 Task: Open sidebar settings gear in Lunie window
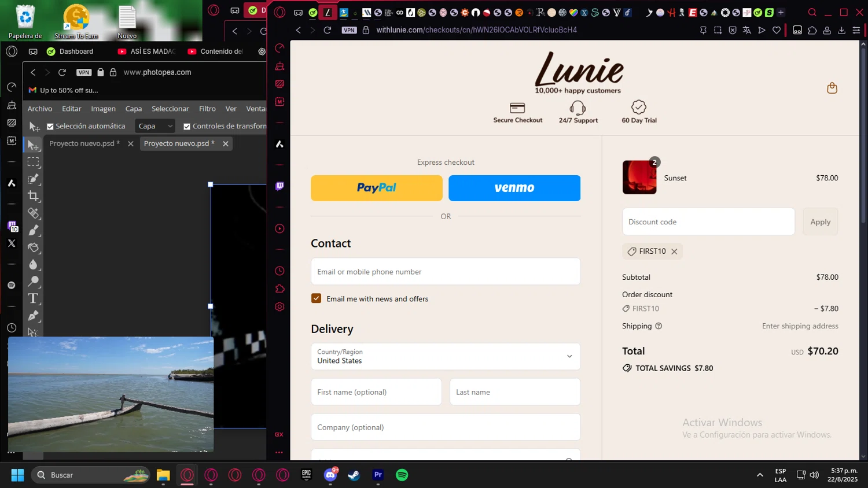pos(279,306)
